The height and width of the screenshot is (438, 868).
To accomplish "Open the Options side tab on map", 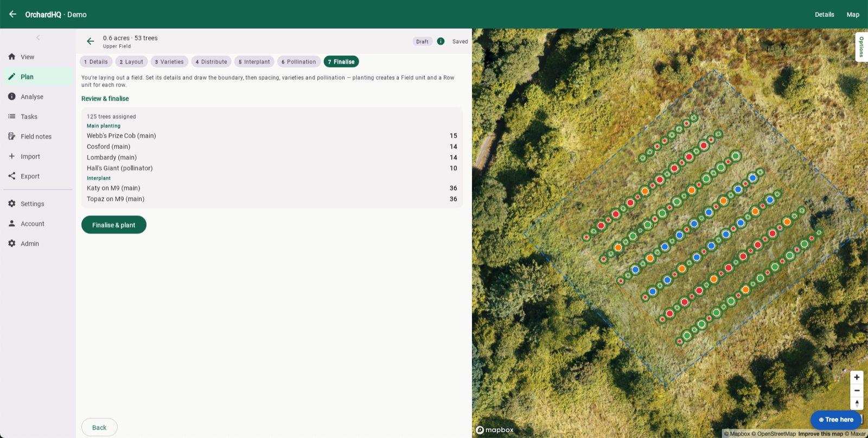I will tap(861, 47).
